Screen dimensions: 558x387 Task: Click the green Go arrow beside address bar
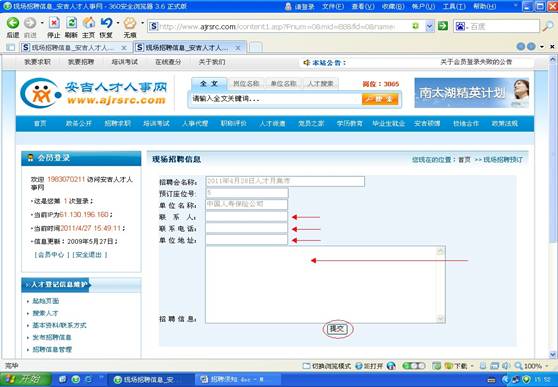pos(443,26)
